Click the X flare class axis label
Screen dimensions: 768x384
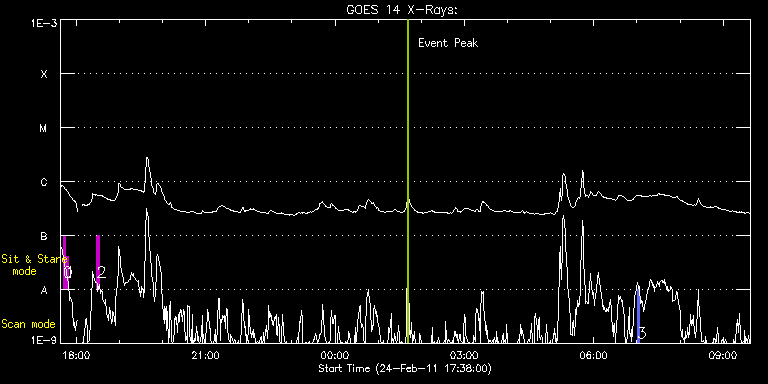point(44,74)
